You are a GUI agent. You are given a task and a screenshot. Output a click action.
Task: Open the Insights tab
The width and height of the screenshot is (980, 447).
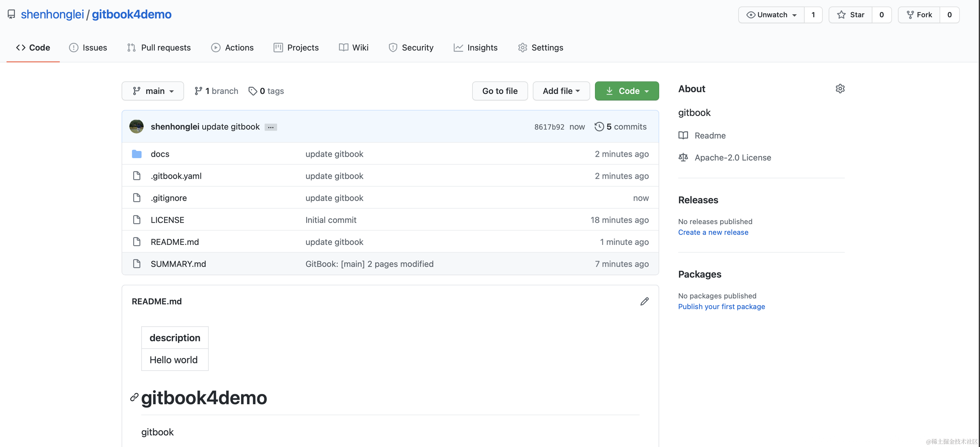(475, 48)
